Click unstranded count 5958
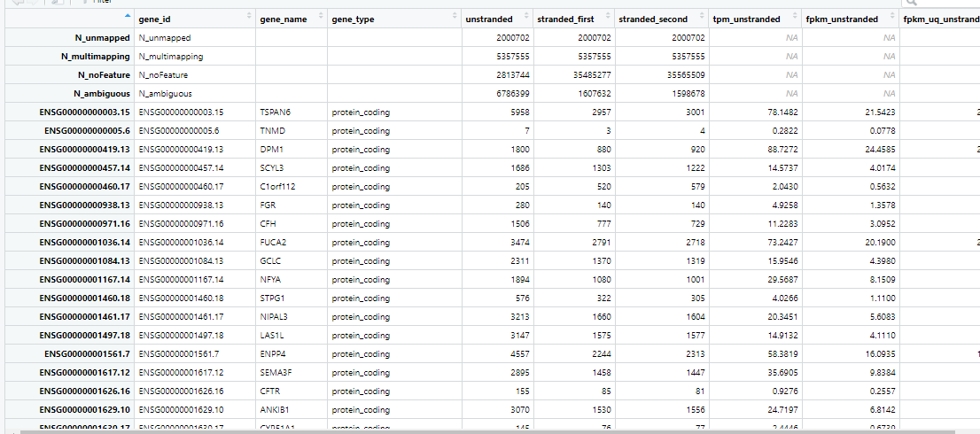The image size is (980, 434). coord(520,112)
